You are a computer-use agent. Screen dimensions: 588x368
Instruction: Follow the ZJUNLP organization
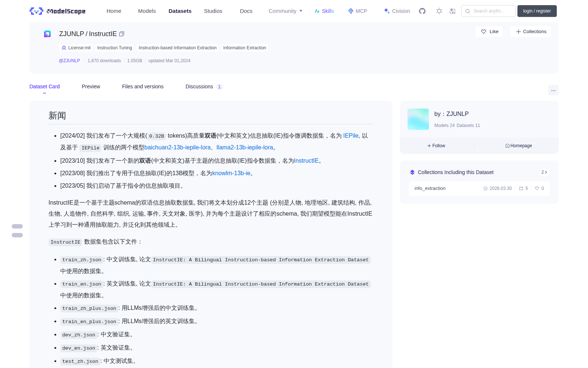[436, 146]
